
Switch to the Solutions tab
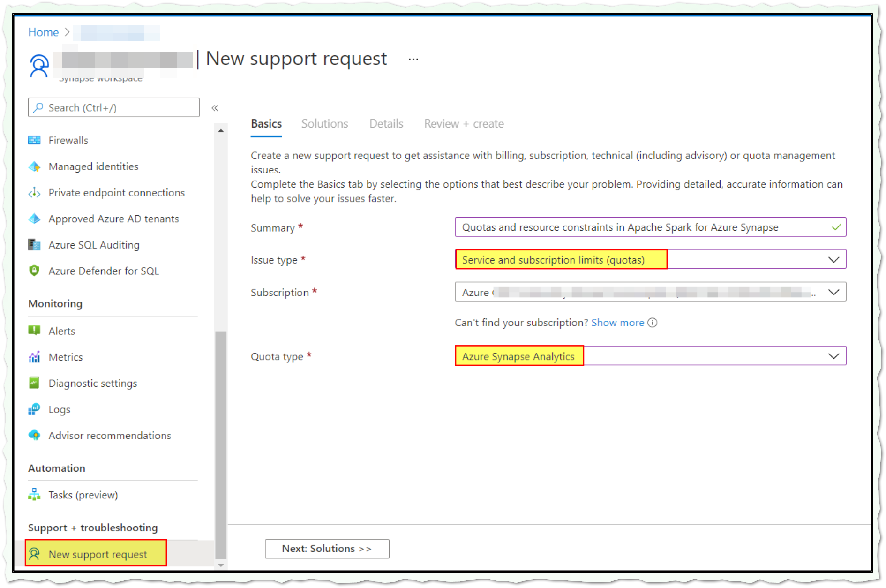(x=324, y=123)
